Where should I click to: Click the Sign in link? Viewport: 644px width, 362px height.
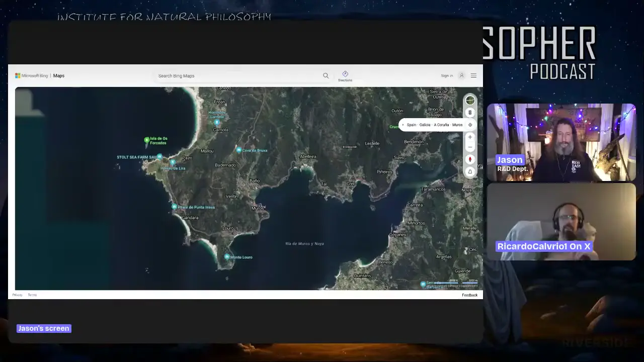447,76
